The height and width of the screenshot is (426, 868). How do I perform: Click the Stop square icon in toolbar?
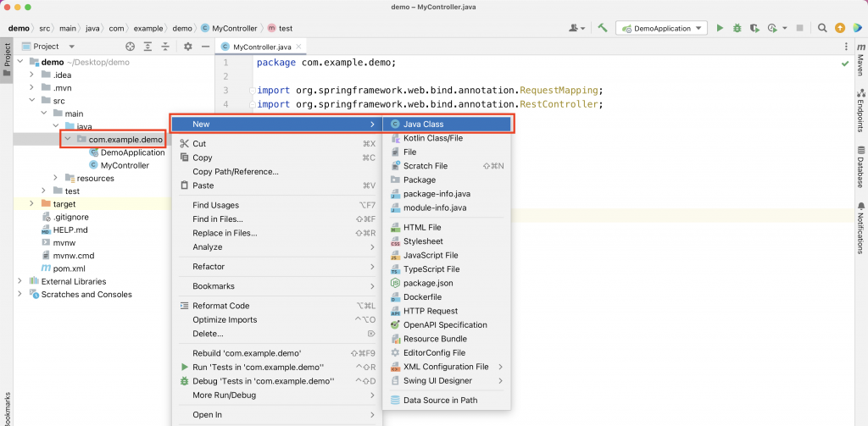coord(799,28)
